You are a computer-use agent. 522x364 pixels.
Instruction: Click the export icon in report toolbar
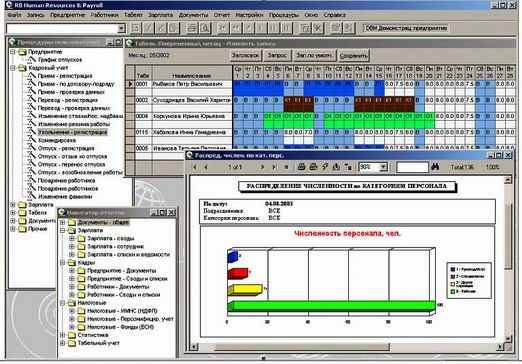(336, 167)
